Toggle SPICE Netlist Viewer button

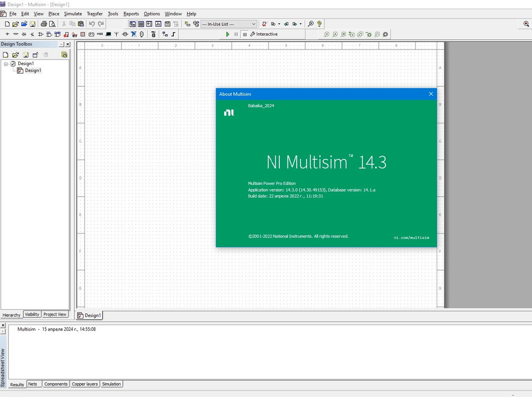(149, 24)
